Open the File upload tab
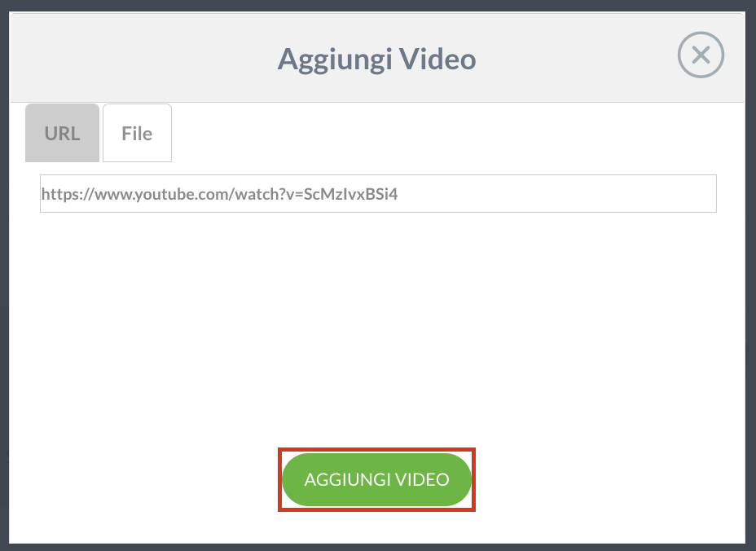The height and width of the screenshot is (551, 756). [x=137, y=133]
